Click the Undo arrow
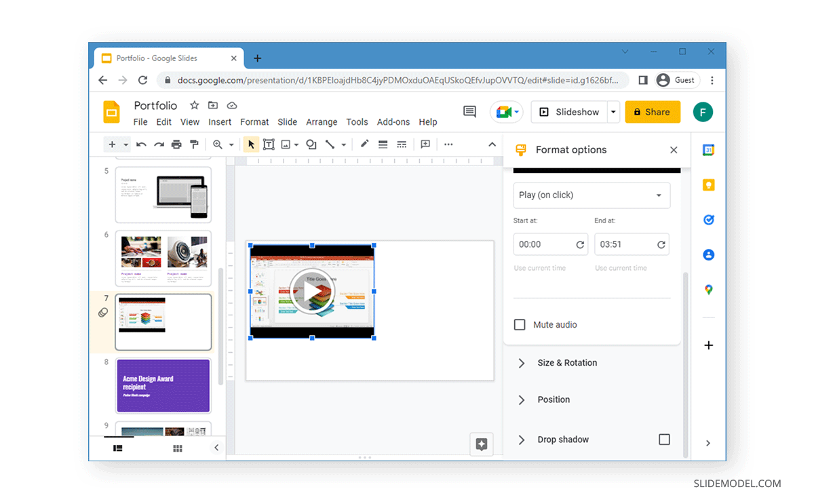This screenshot has height=504, width=814. [141, 144]
